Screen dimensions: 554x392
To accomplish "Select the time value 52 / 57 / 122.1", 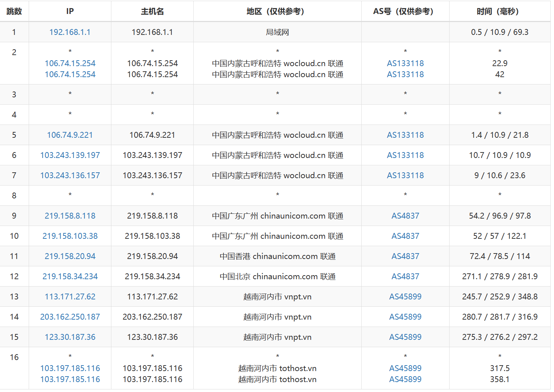I will [500, 236].
